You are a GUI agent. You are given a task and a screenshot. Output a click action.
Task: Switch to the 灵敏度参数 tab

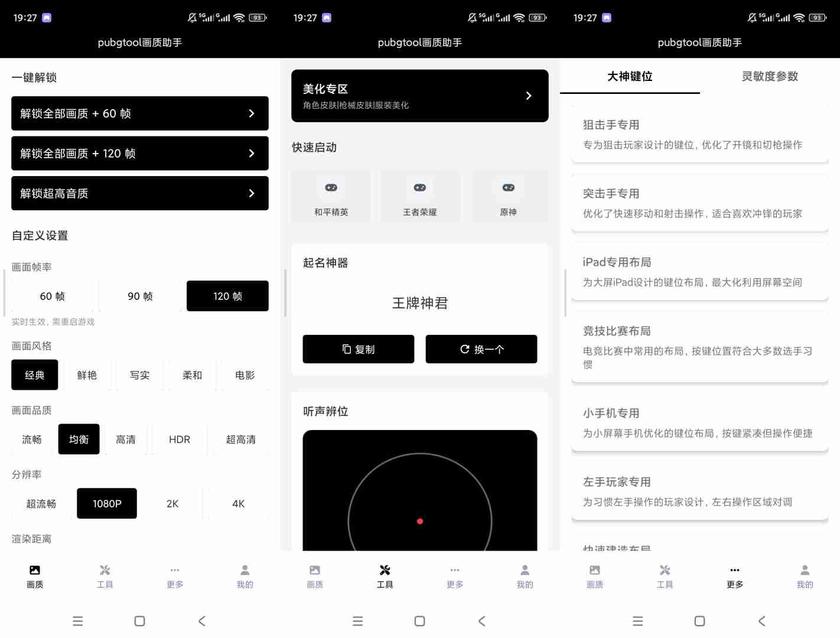tap(770, 76)
